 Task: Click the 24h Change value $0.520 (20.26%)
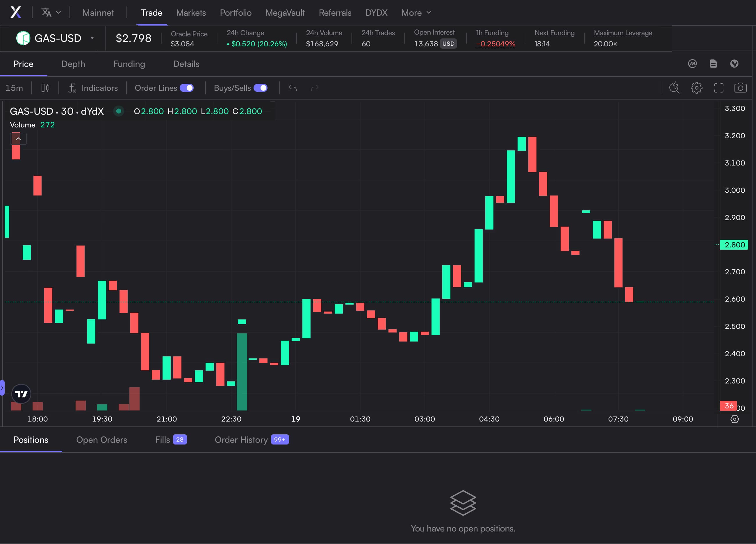click(x=257, y=44)
